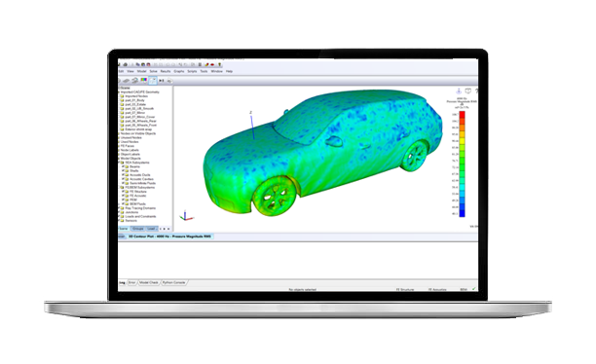This screenshot has height=364, width=596.
Task: Open the View menu
Action: click(x=130, y=71)
